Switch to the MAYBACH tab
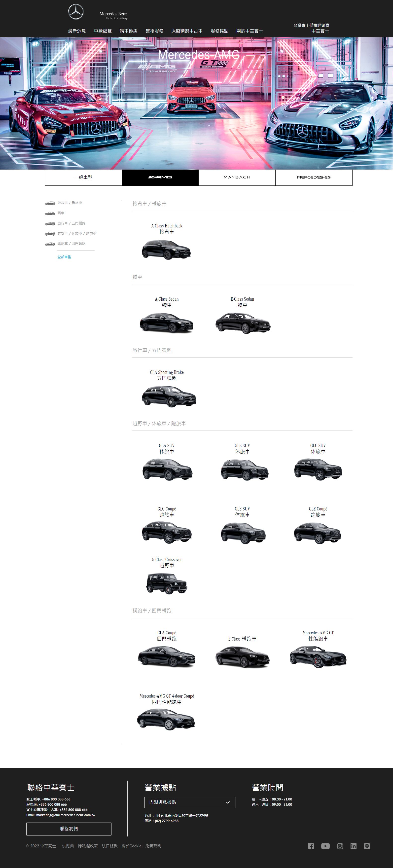The height and width of the screenshot is (868, 393). (x=237, y=177)
